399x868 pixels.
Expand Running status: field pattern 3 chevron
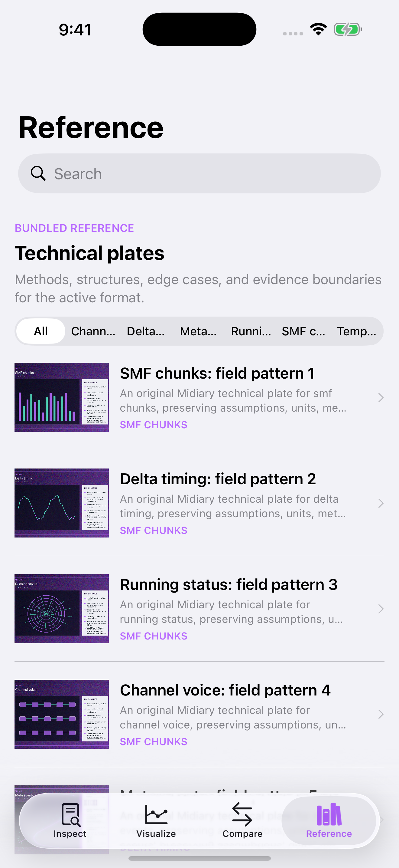[381, 609]
